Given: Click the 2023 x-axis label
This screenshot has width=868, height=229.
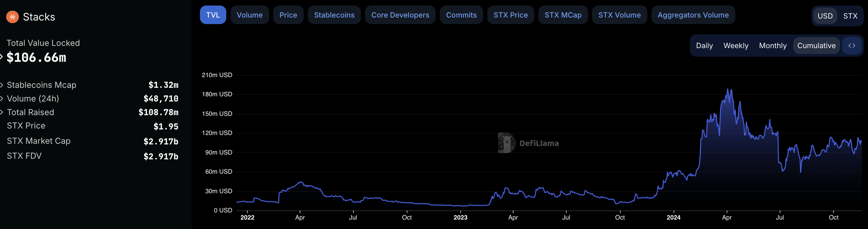Looking at the screenshot, I should (x=460, y=218).
